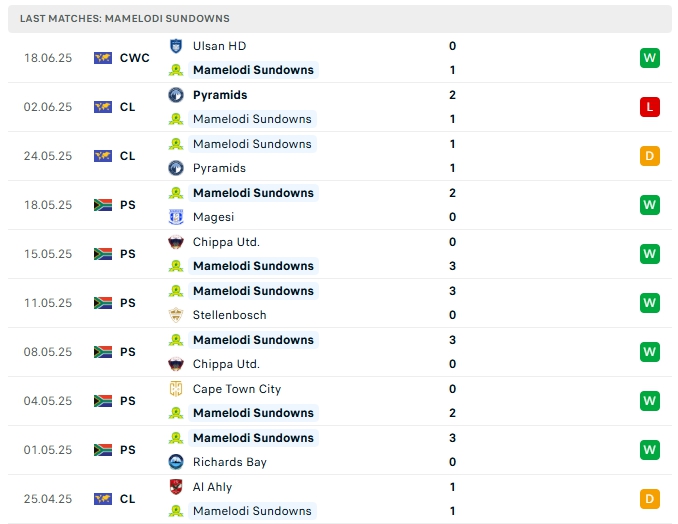678x524 pixels.
Task: Open the Stellenbosch team name link
Action: tap(229, 315)
